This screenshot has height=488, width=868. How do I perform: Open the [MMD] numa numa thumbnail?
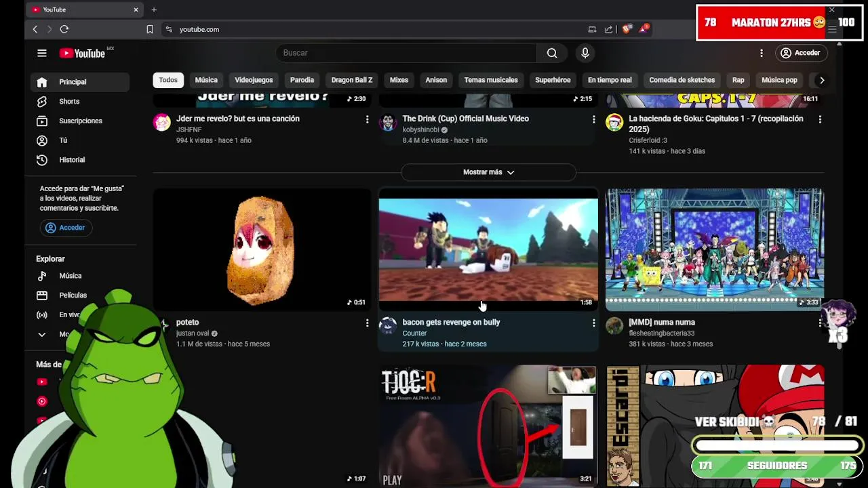[x=715, y=249]
